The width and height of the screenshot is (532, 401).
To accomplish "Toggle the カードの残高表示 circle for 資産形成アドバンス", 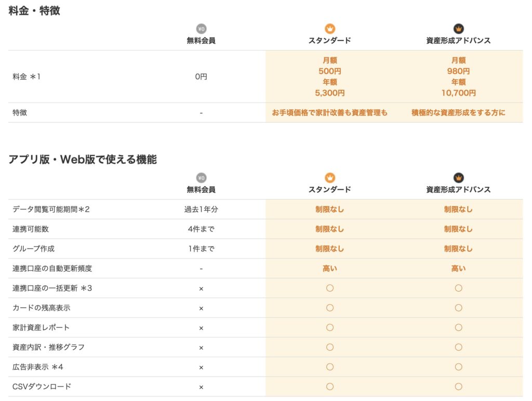I will click(x=459, y=307).
